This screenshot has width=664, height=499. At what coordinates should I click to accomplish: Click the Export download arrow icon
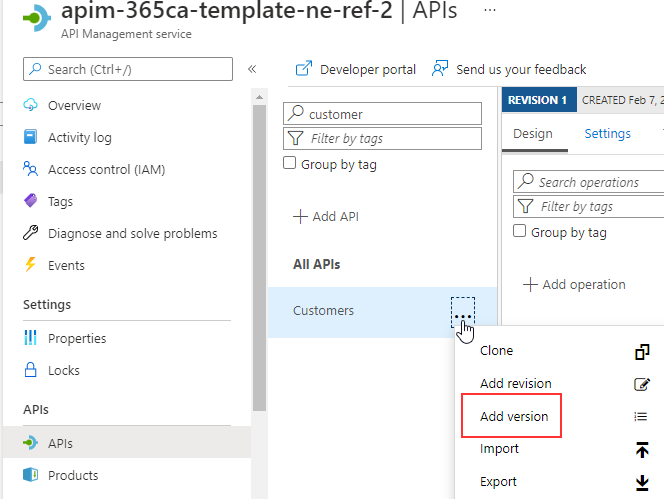point(642,483)
